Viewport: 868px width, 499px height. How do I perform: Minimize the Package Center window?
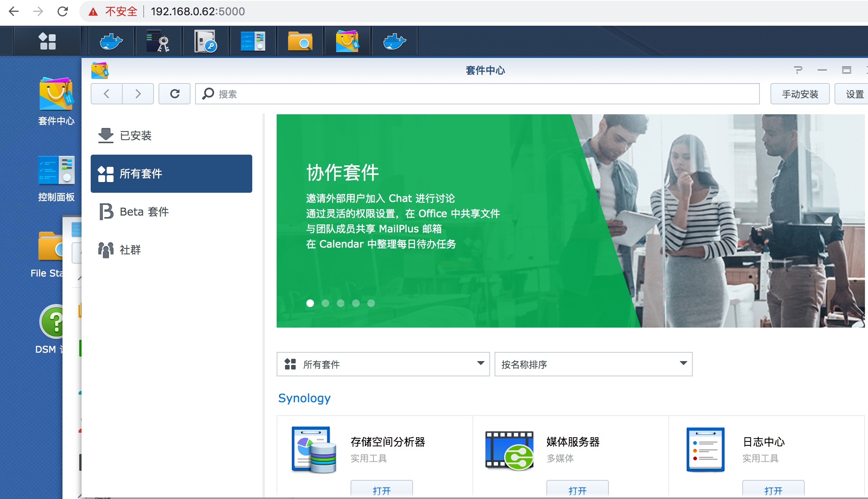[x=822, y=70]
